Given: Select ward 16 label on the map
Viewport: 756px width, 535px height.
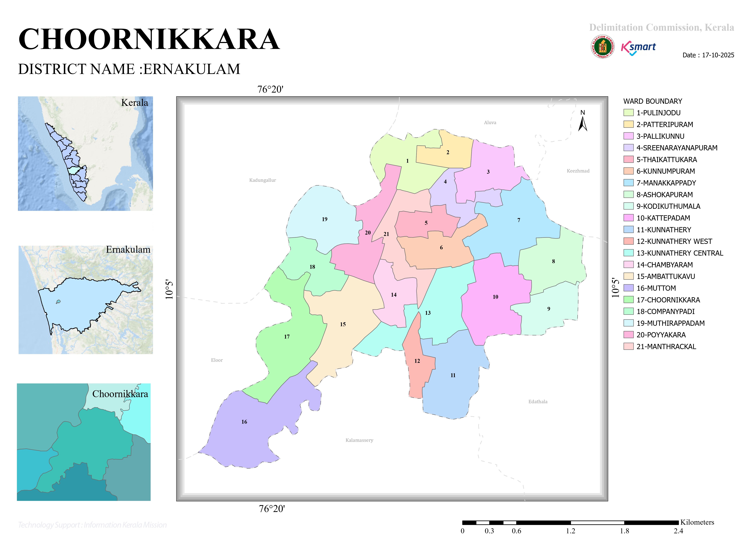Looking at the screenshot, I should [x=244, y=422].
